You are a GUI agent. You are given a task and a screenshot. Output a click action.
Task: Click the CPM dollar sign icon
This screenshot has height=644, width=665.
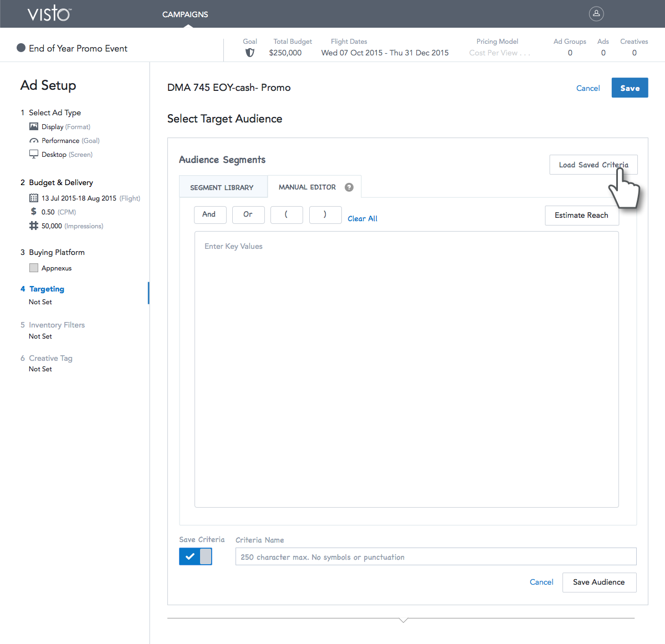pyautogui.click(x=34, y=212)
